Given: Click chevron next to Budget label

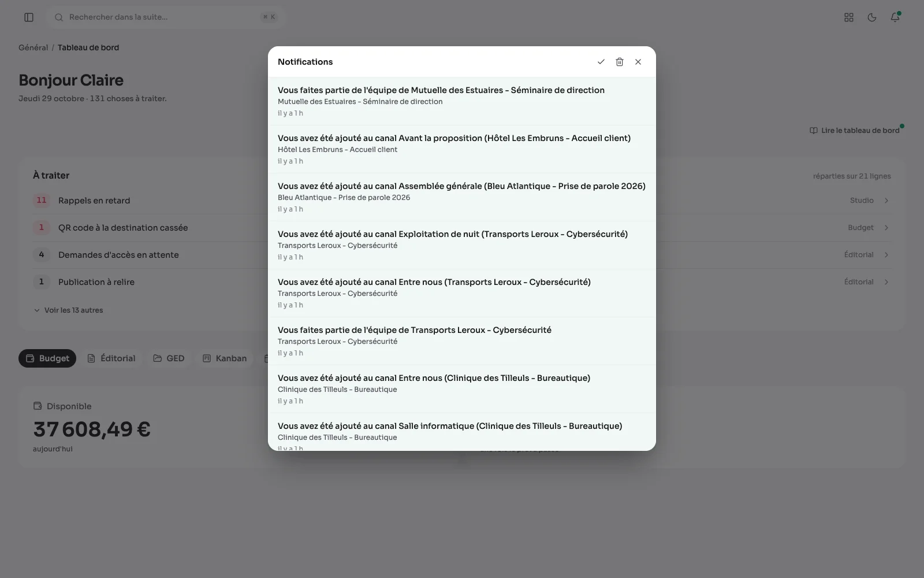Looking at the screenshot, I should coord(886,228).
